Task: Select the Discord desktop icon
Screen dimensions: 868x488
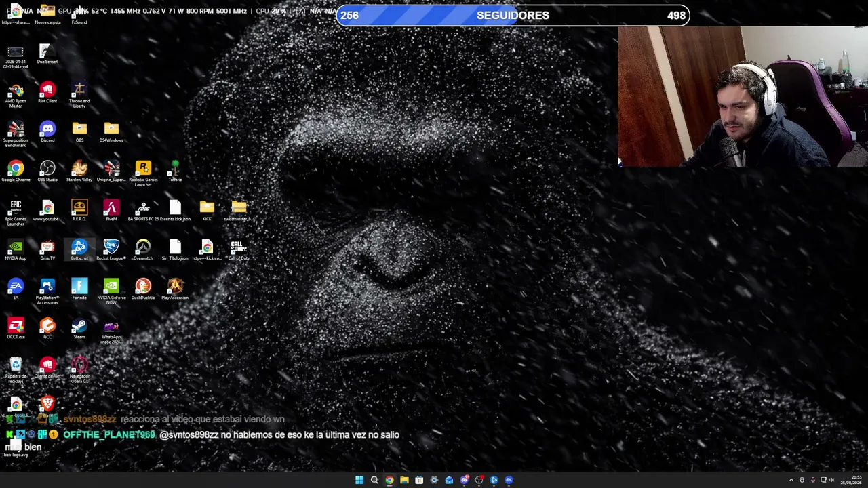Action: click(47, 132)
